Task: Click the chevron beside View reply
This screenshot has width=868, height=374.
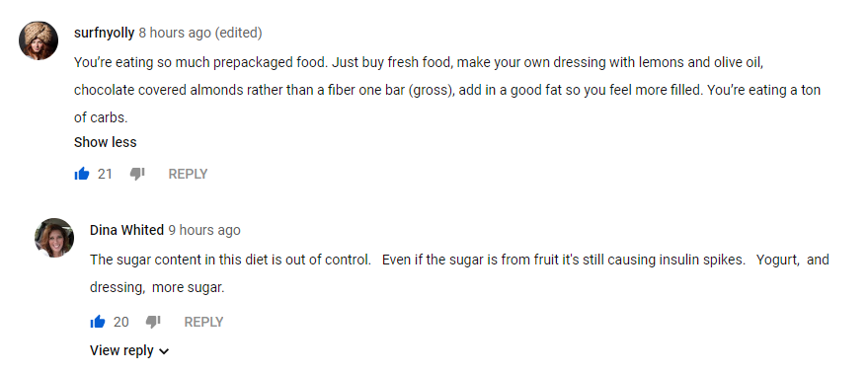Action: [x=164, y=351]
